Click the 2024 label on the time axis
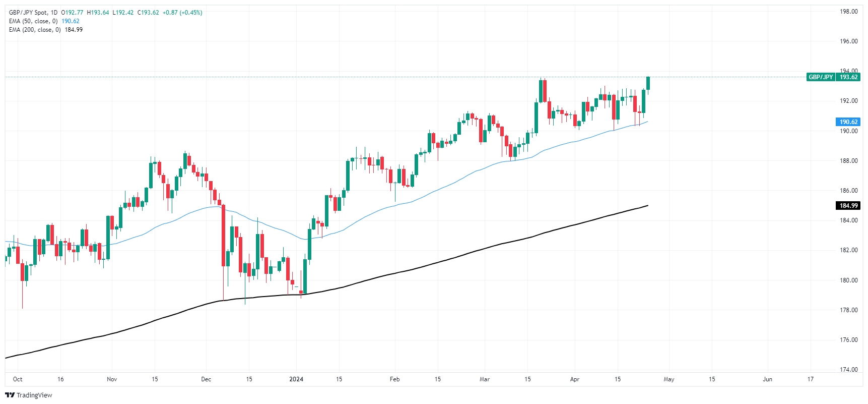This screenshot has width=868, height=404. click(x=296, y=379)
